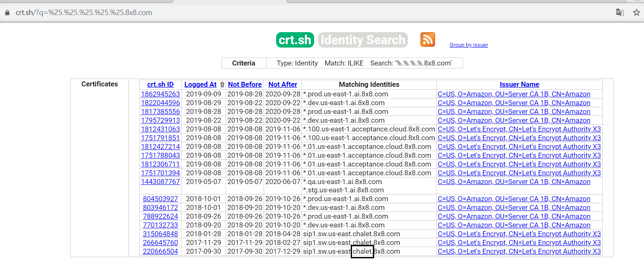
Task: Sort by Issuer Name column header
Action: tap(520, 84)
